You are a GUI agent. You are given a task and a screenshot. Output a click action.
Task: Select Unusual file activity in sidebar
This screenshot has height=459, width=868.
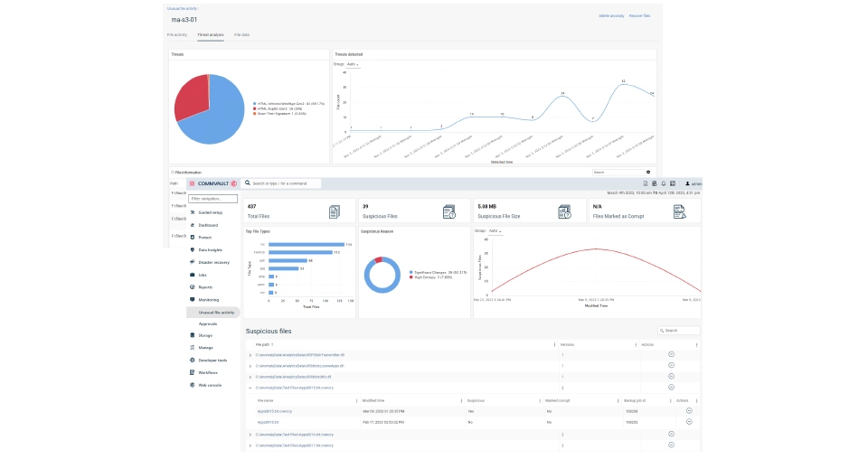(x=216, y=312)
